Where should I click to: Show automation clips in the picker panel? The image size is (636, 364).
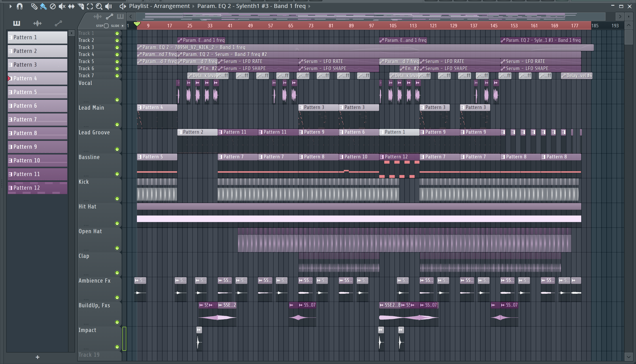point(58,23)
